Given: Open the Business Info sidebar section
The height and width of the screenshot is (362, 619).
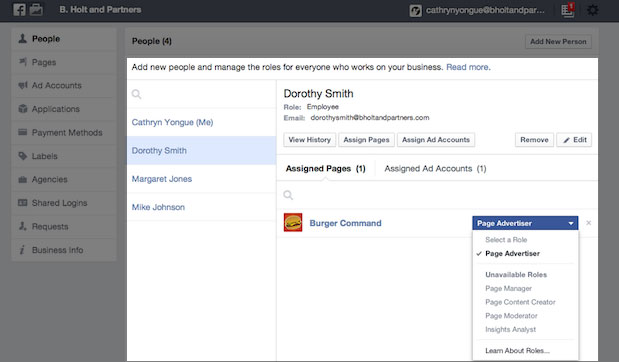Looking at the screenshot, I should (64, 249).
